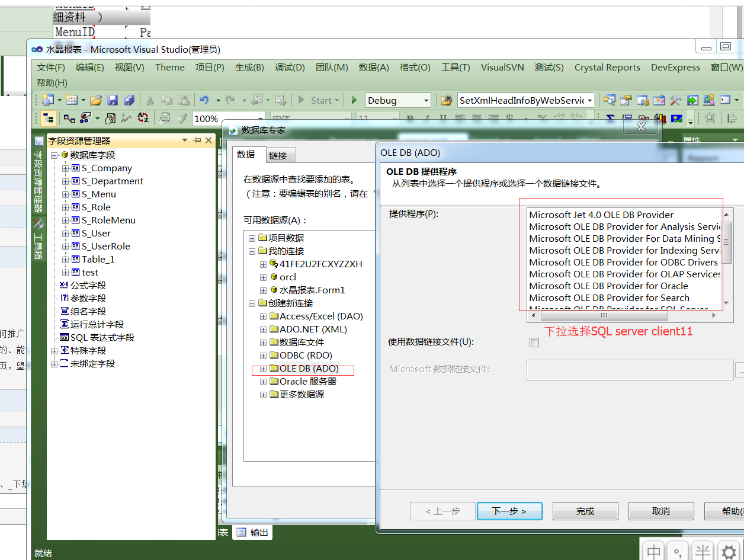This screenshot has width=744, height=560.
Task: Select the 41FE2U2FCXYZZXH connection
Action: [x=320, y=264]
